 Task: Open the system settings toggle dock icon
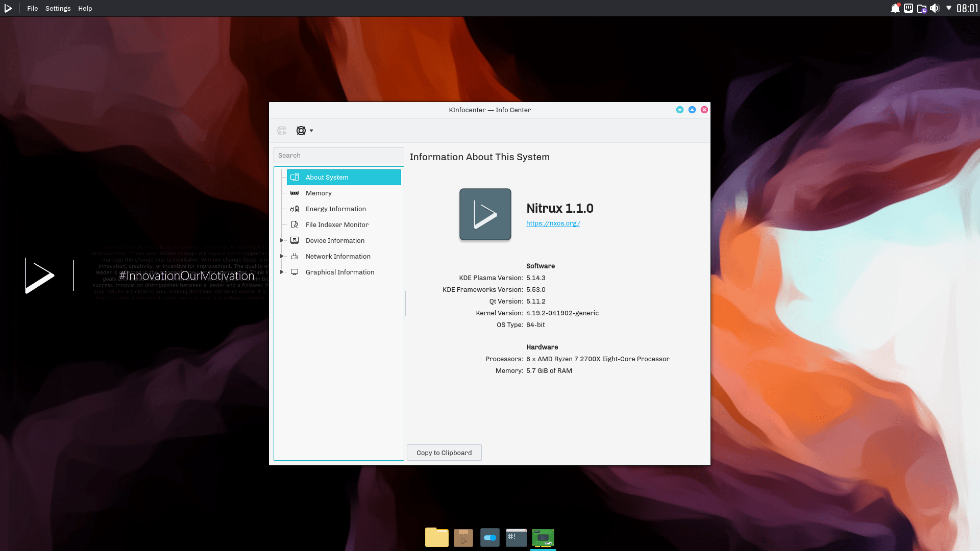(490, 537)
